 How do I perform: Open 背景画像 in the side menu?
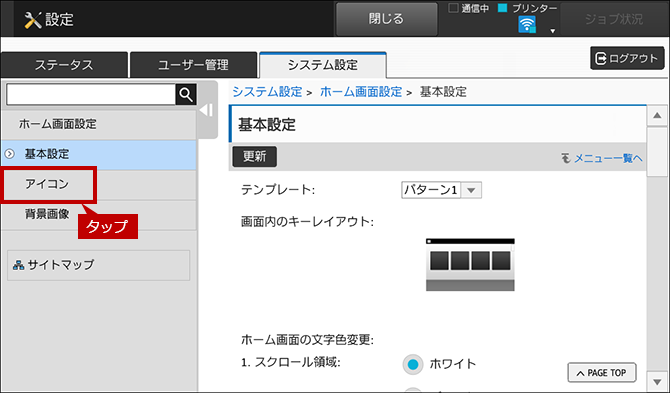(x=98, y=214)
